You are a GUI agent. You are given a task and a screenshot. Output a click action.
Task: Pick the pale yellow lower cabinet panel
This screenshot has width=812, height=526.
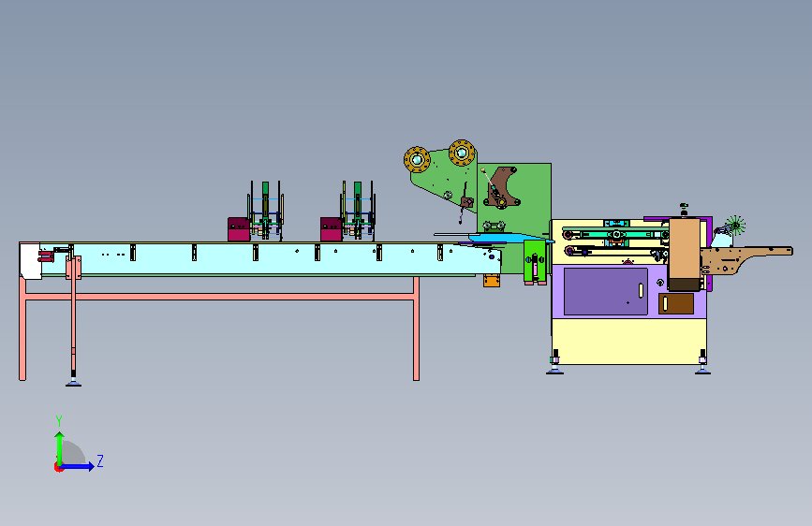point(629,342)
